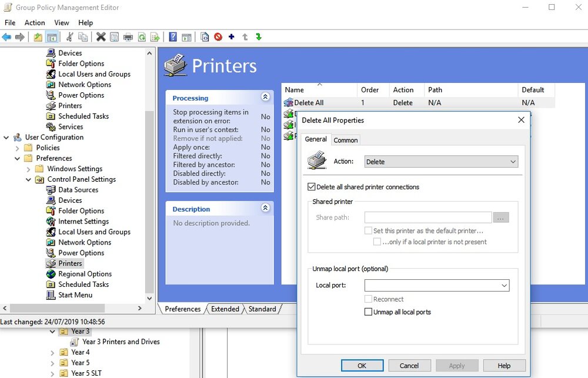Delete item with black X toolbar icon

pos(101,37)
